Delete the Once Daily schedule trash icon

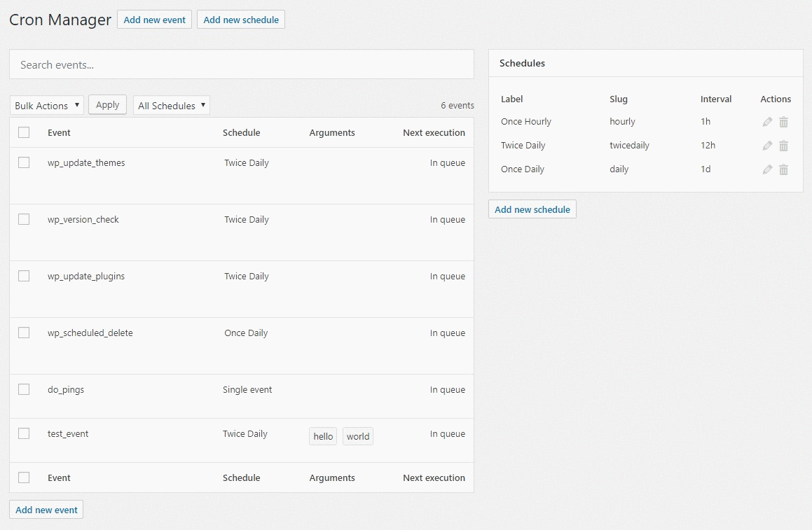[x=783, y=169]
